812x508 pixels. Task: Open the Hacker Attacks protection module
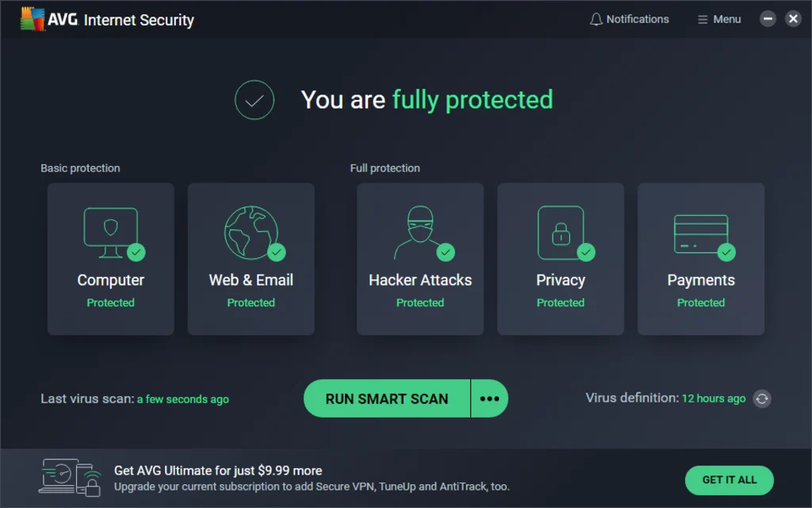click(x=419, y=259)
